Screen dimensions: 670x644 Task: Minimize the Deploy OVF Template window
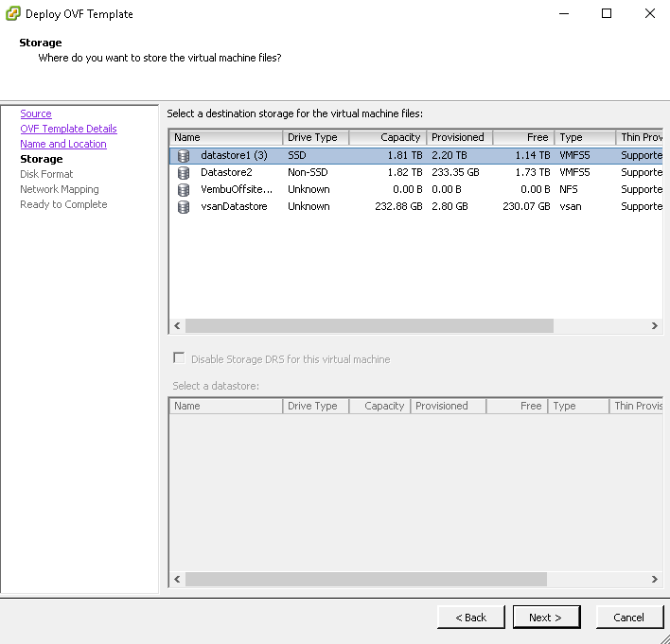[x=564, y=13]
